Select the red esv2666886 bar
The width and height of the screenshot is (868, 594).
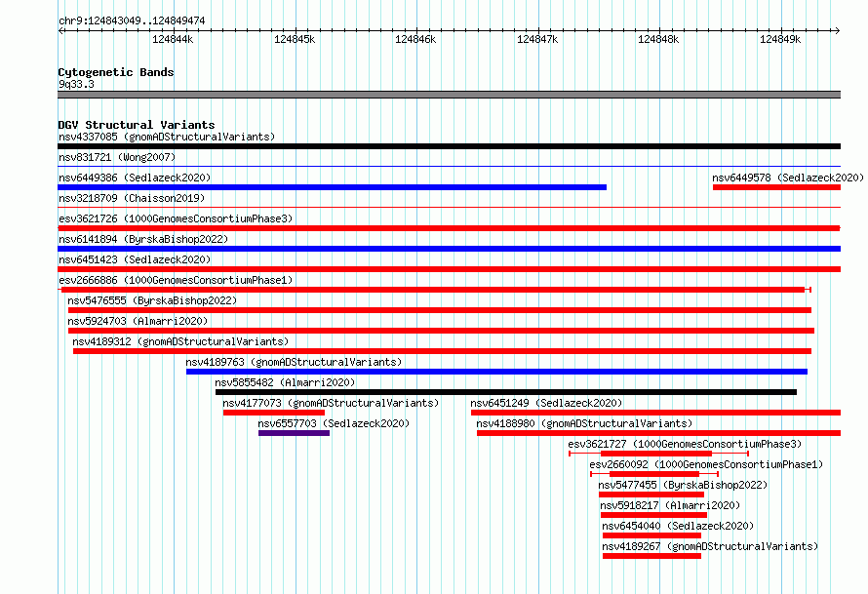click(435, 290)
